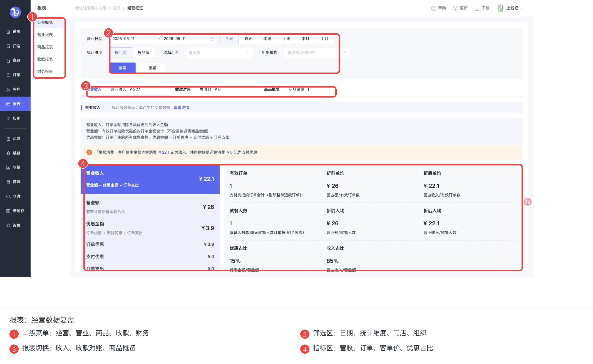Choose 按品牌 statistics dimension
The width and height of the screenshot is (593, 364).
tap(143, 53)
